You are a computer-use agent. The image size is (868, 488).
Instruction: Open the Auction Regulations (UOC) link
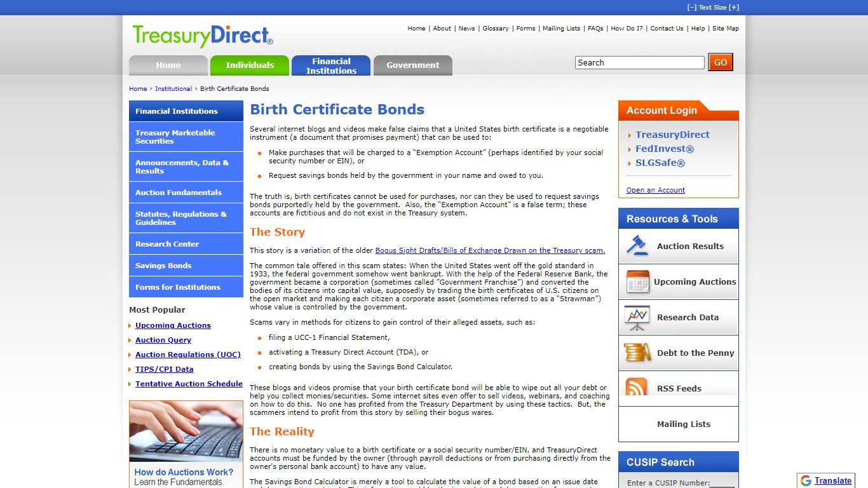[x=188, y=355]
